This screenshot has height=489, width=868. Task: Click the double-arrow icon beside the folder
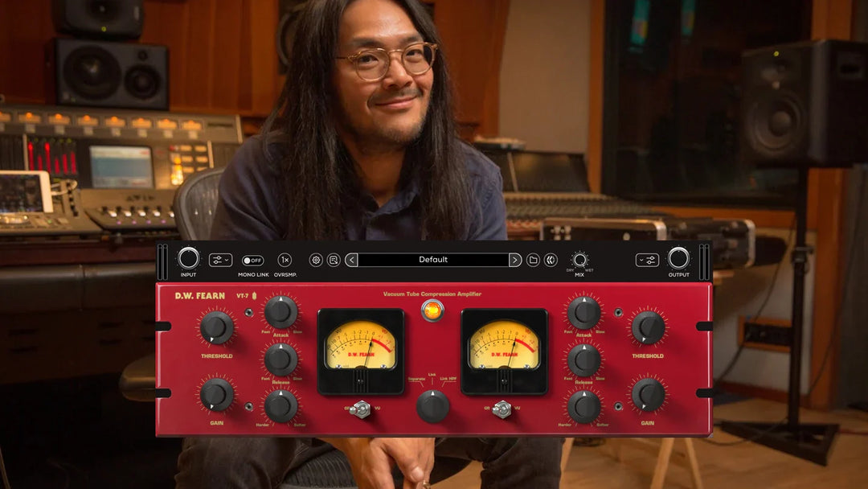pos(551,260)
